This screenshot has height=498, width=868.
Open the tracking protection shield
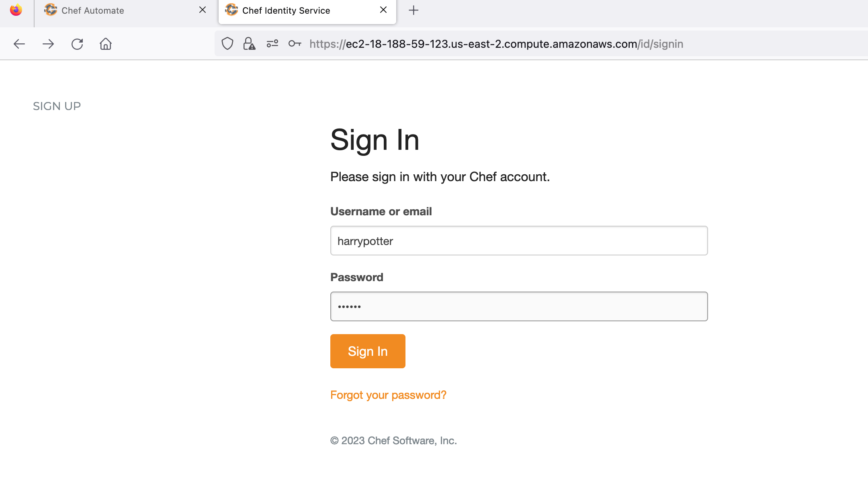coord(227,44)
